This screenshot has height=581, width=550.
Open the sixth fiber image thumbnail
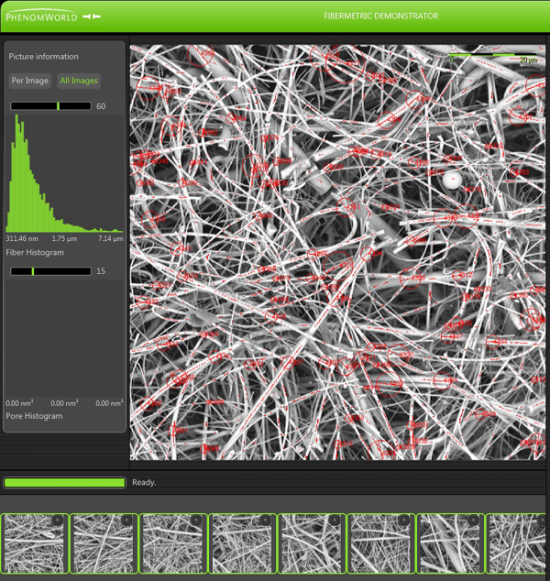point(381,543)
